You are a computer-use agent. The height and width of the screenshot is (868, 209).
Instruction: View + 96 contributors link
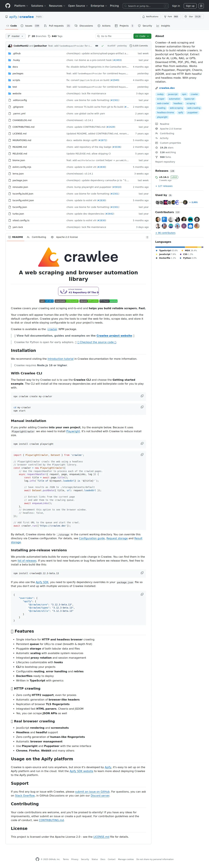[165, 233]
